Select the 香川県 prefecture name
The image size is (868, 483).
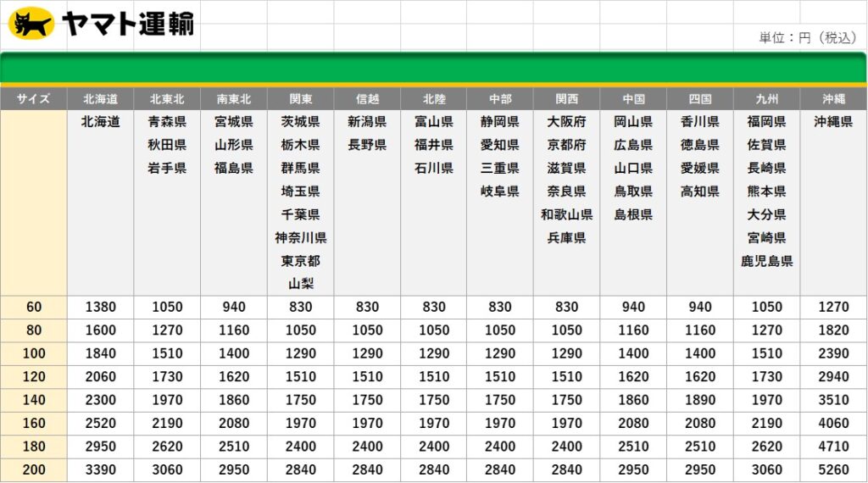tap(699, 122)
